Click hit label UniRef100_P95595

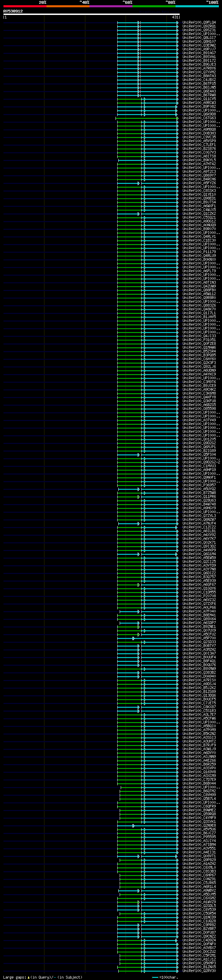[x=199, y=837]
